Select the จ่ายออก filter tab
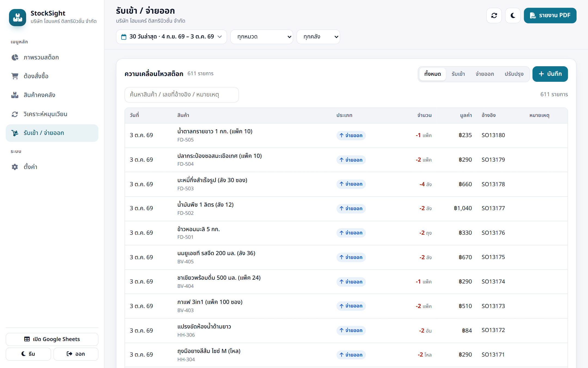 485,74
